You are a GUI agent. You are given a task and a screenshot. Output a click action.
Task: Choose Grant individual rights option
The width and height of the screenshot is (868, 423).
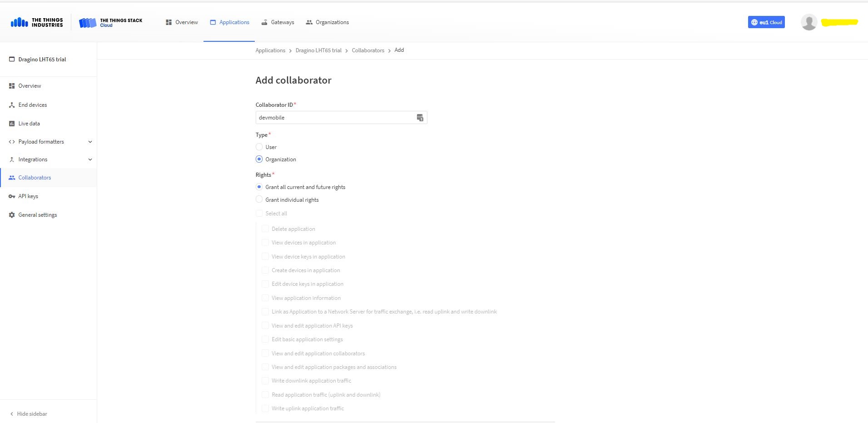(259, 199)
